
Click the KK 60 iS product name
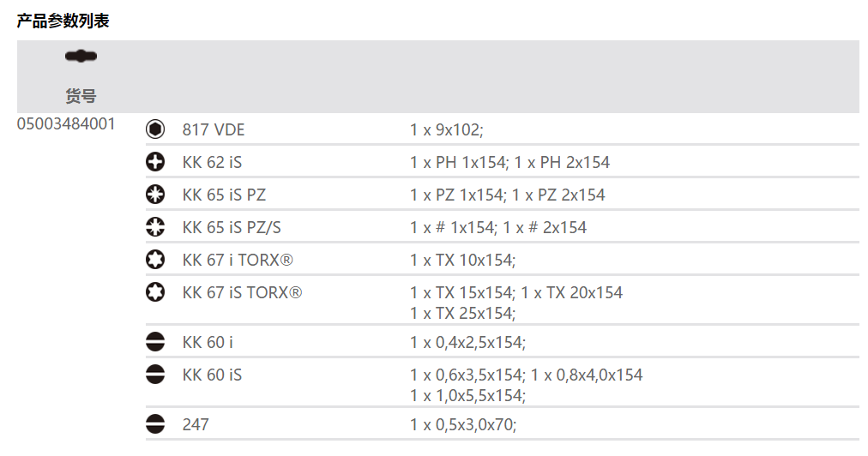212,375
